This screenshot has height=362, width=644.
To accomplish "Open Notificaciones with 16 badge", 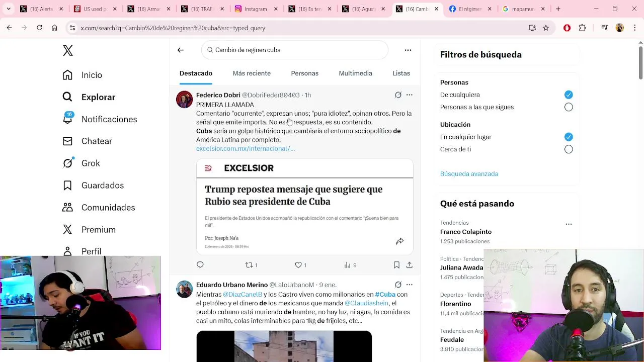I will [x=100, y=119].
